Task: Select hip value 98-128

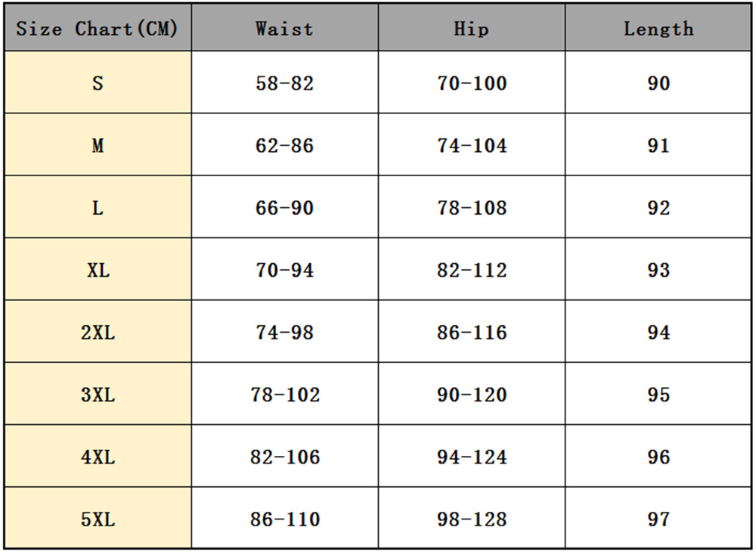Action: (472, 519)
